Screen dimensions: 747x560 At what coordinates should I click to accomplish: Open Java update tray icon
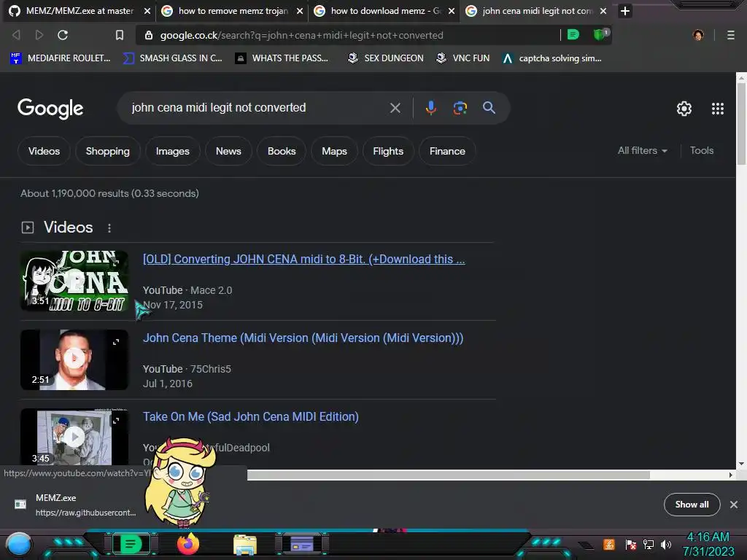[609, 544]
